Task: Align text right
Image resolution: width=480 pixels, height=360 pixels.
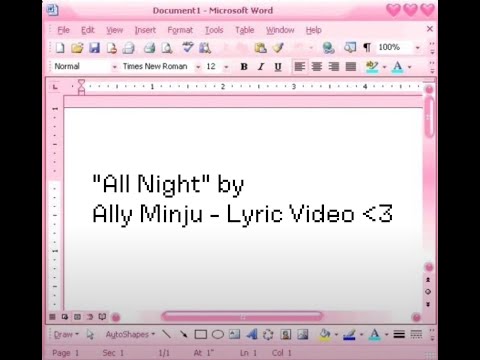Action: point(334,67)
